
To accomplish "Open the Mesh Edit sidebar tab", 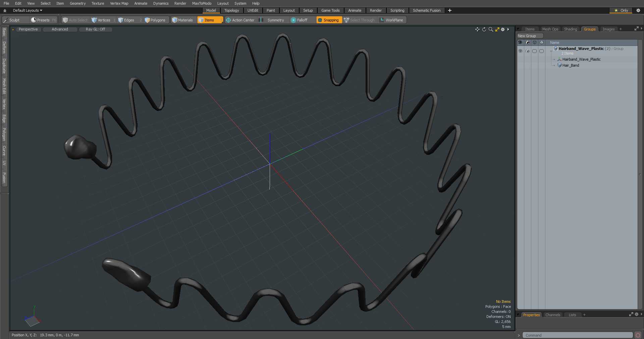I will [x=4, y=86].
